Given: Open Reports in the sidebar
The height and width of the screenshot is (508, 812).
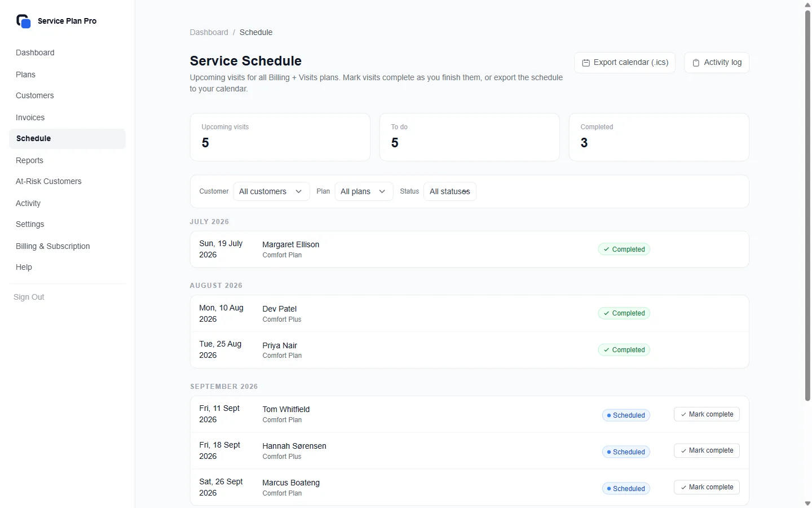Looking at the screenshot, I should click(67, 160).
